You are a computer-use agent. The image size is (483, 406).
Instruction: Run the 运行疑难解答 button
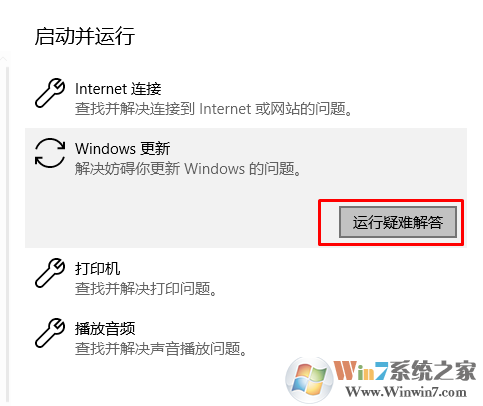[x=398, y=222]
